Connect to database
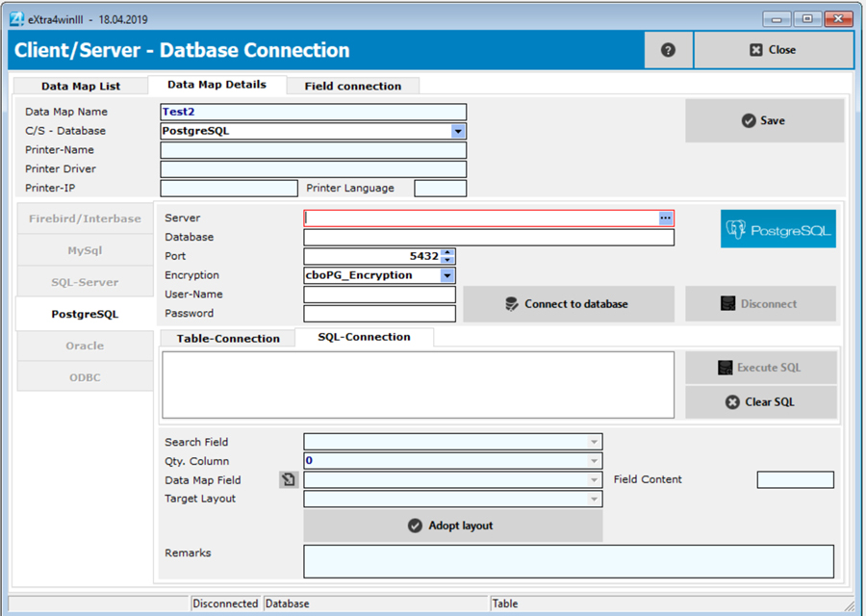866x616 pixels. tap(569, 304)
